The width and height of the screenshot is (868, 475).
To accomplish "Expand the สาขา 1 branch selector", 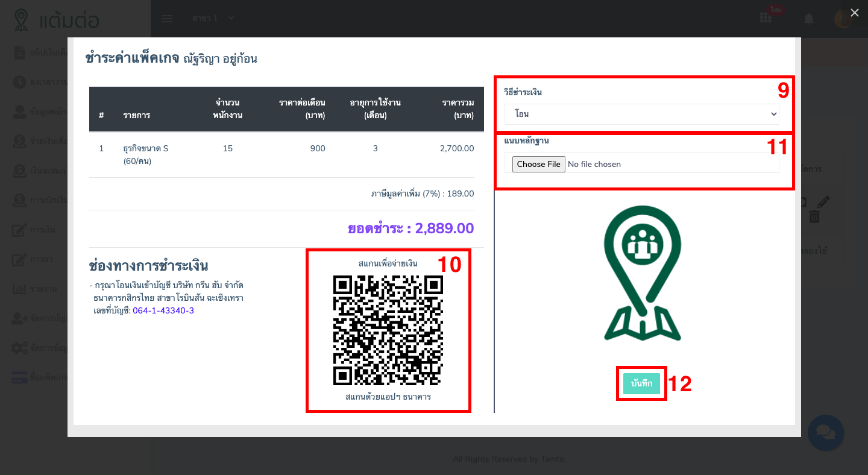I will click(213, 19).
